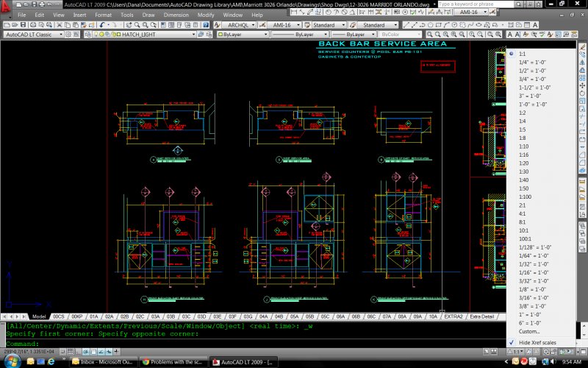Toggle Snap mode in the status bar
The image size is (588, 368).
(62, 352)
